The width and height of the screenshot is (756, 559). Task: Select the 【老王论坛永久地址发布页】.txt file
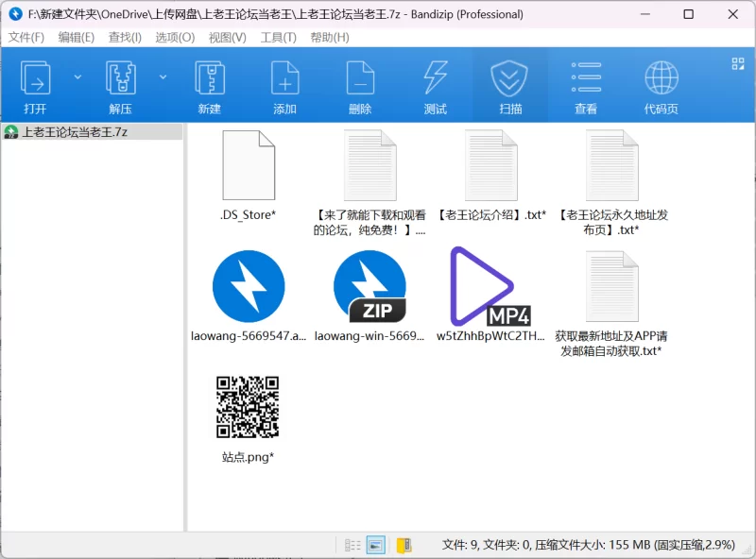tap(612, 182)
